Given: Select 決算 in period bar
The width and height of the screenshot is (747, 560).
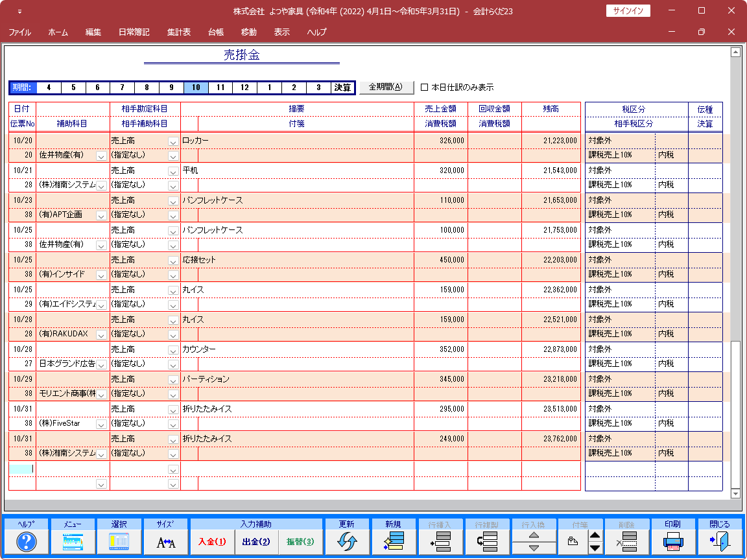Looking at the screenshot, I should 342,87.
